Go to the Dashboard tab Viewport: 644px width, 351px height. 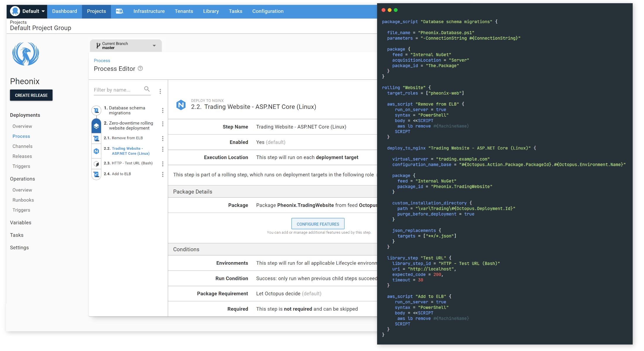(64, 11)
